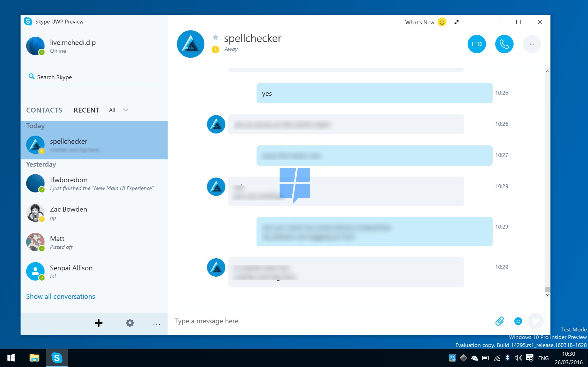Start a voice call with spellchecker
This screenshot has height=367, width=588.
pos(504,44)
